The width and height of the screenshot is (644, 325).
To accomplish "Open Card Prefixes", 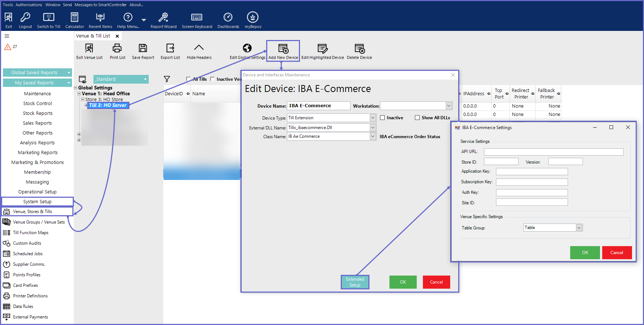I will point(25,285).
